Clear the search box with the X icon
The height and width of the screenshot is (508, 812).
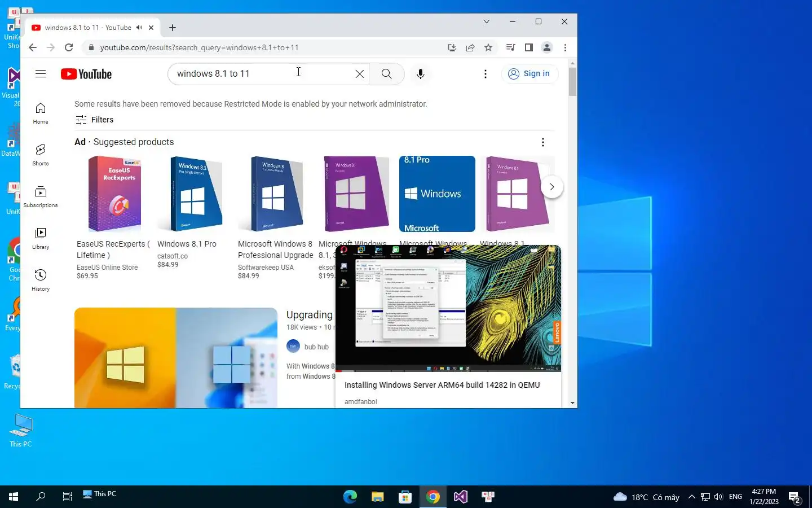click(359, 74)
